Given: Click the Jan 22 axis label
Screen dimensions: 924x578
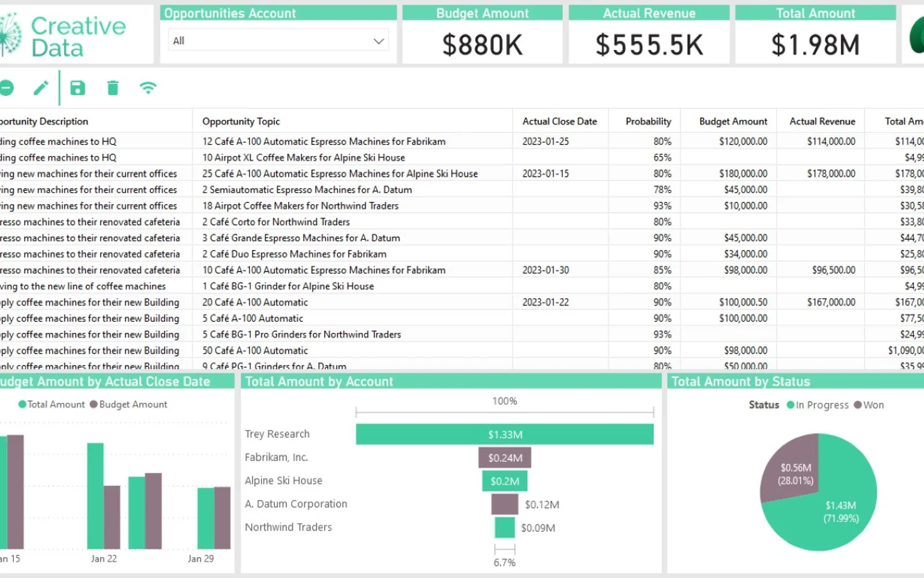Looking at the screenshot, I should (104, 558).
